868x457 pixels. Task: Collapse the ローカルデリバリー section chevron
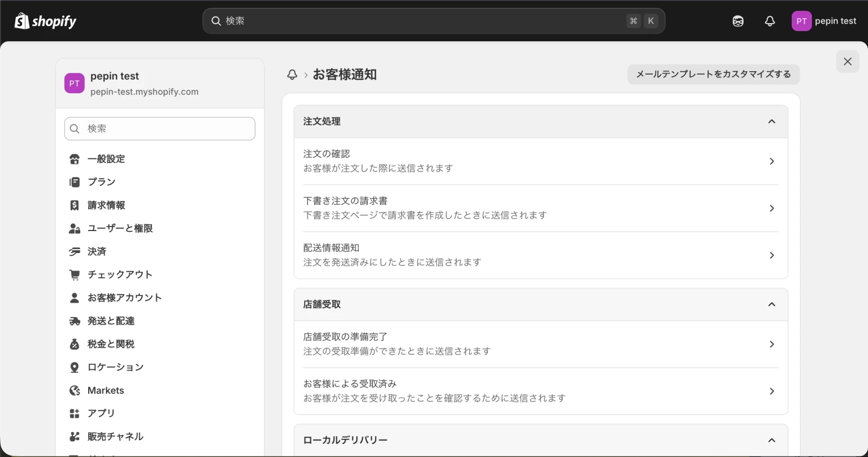click(x=772, y=439)
